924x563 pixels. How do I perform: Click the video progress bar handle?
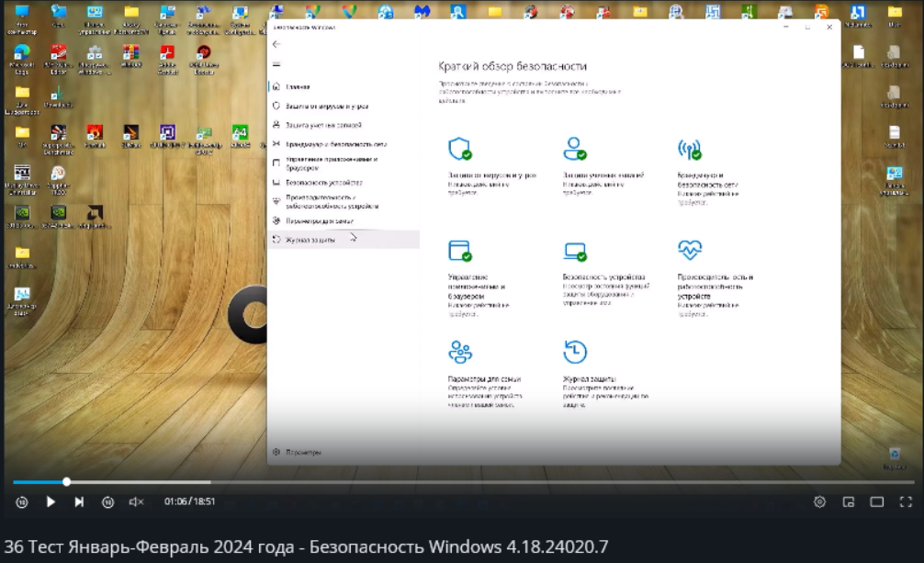pyautogui.click(x=66, y=481)
